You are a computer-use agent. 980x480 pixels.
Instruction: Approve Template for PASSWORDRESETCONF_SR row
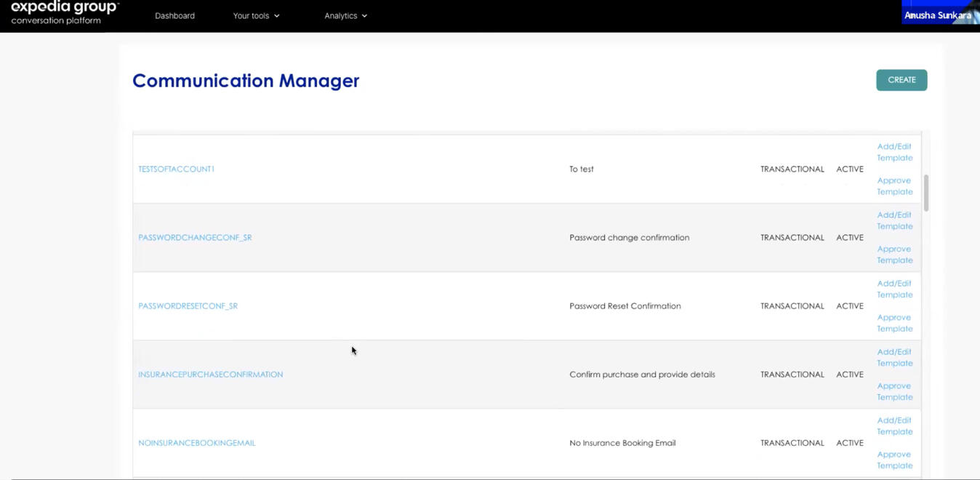(x=894, y=323)
